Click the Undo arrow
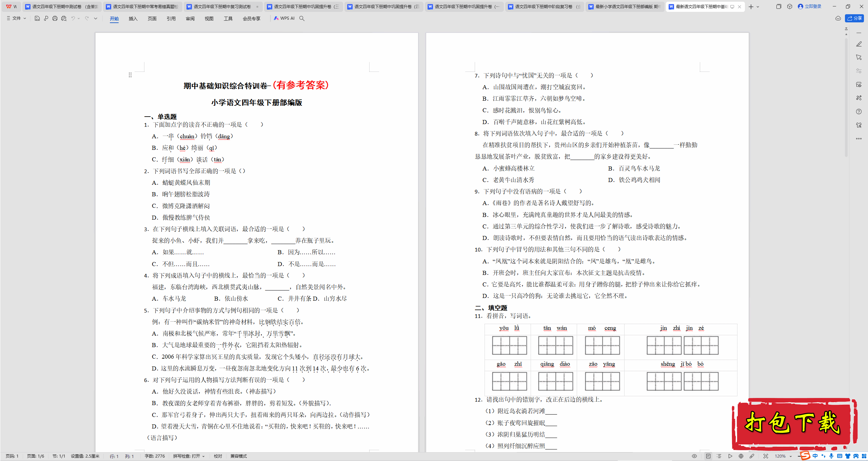Image resolution: width=868 pixels, height=461 pixels. click(x=73, y=18)
